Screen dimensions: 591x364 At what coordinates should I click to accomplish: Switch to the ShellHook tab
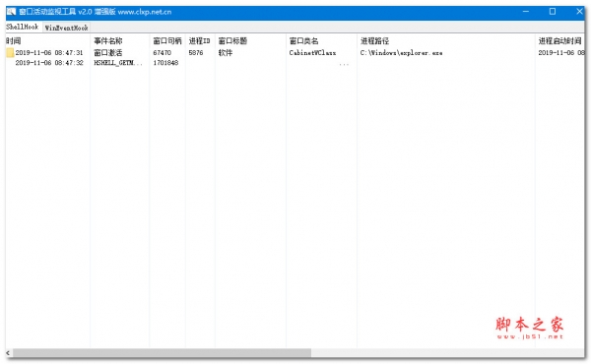(23, 27)
